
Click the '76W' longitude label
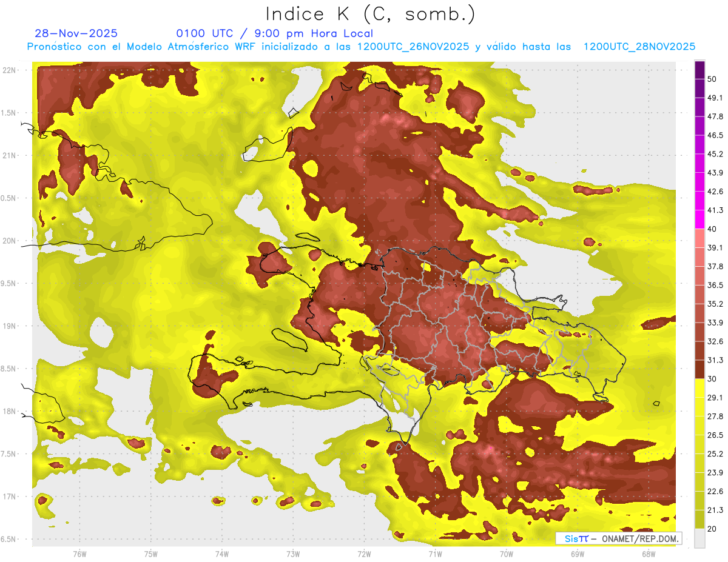tap(79, 554)
